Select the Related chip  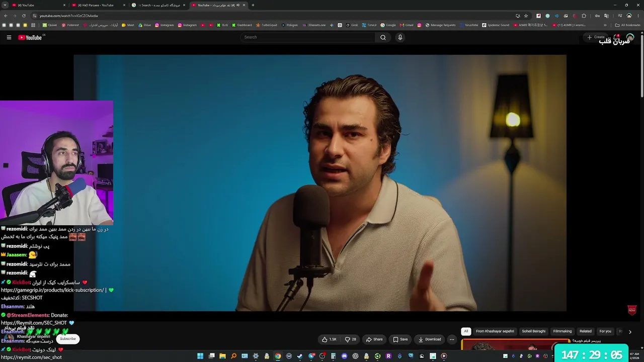click(x=586, y=331)
